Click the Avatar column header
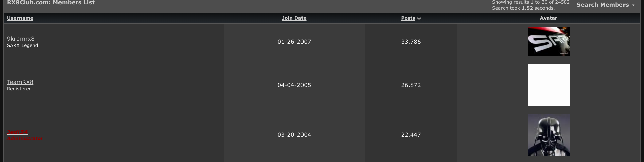Viewport: 644px width, 162px height. coord(549,18)
